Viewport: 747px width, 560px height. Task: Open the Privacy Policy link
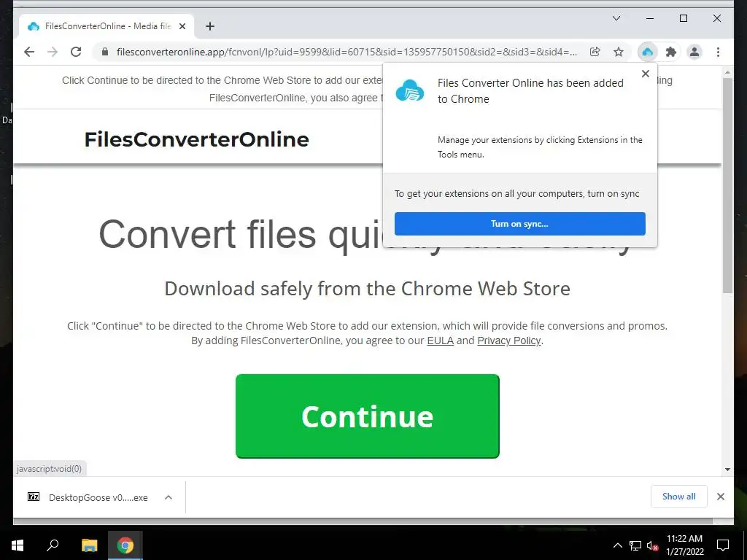(x=508, y=341)
